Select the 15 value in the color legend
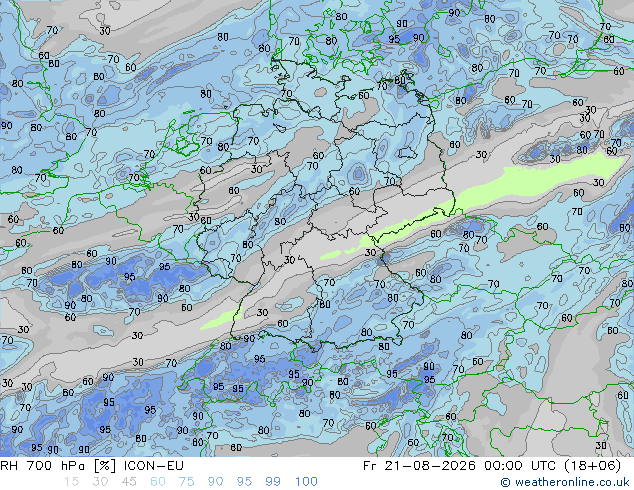Screen dimensions: 634x490 (72, 482)
